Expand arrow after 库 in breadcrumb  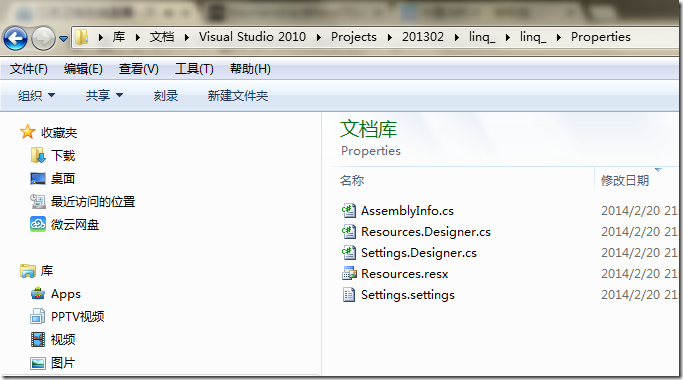pyautogui.click(x=138, y=37)
